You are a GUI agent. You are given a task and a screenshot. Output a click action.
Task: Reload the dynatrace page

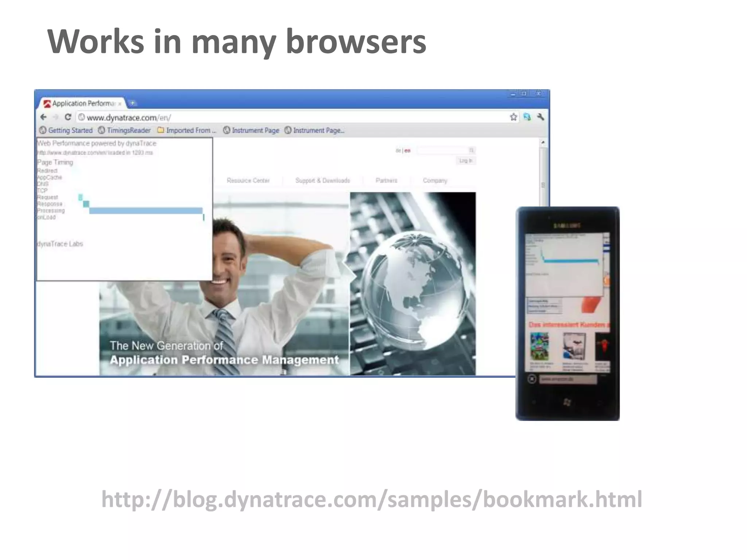click(67, 117)
